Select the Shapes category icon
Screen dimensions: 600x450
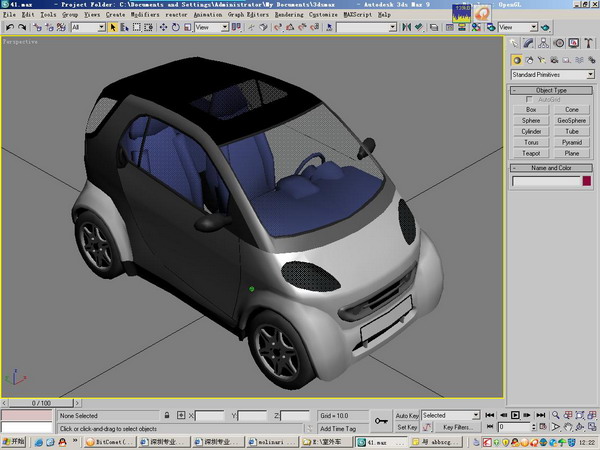point(529,60)
